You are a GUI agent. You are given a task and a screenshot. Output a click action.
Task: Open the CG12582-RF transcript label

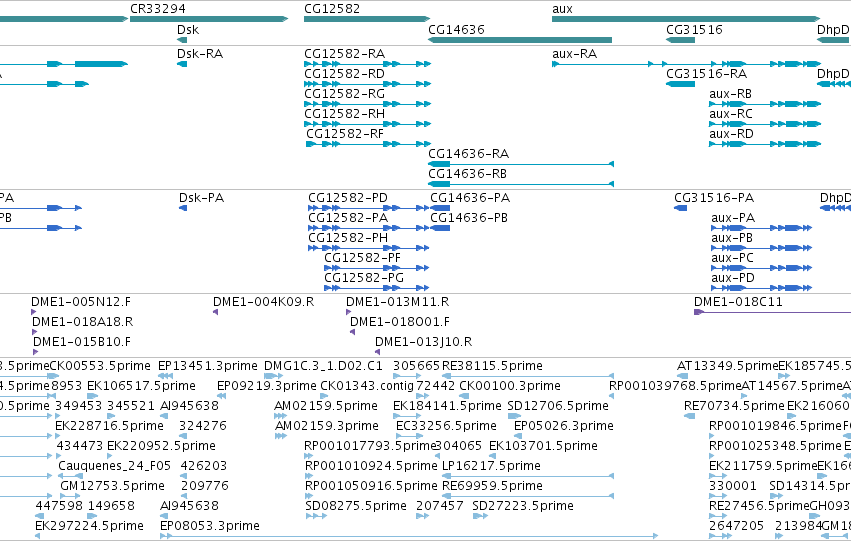(345, 134)
